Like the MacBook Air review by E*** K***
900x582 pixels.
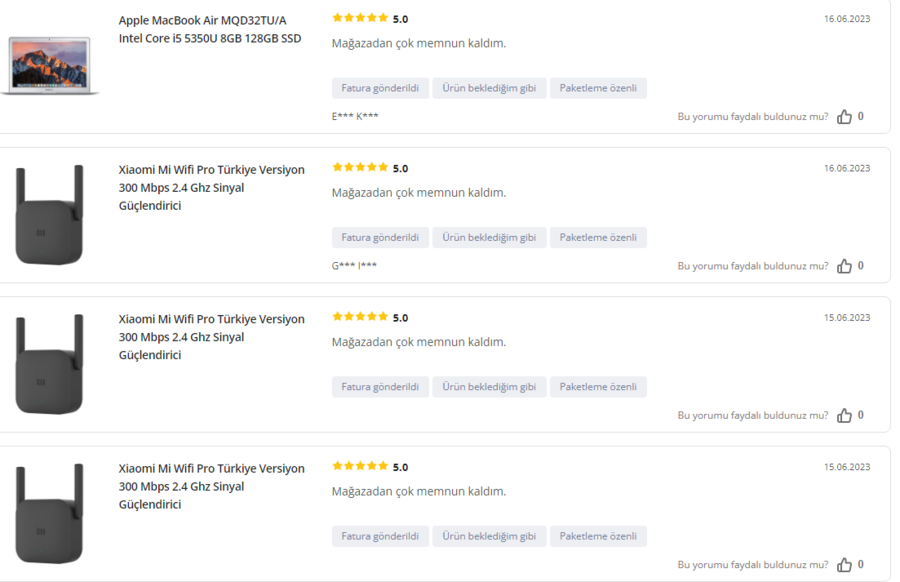pyautogui.click(x=844, y=117)
